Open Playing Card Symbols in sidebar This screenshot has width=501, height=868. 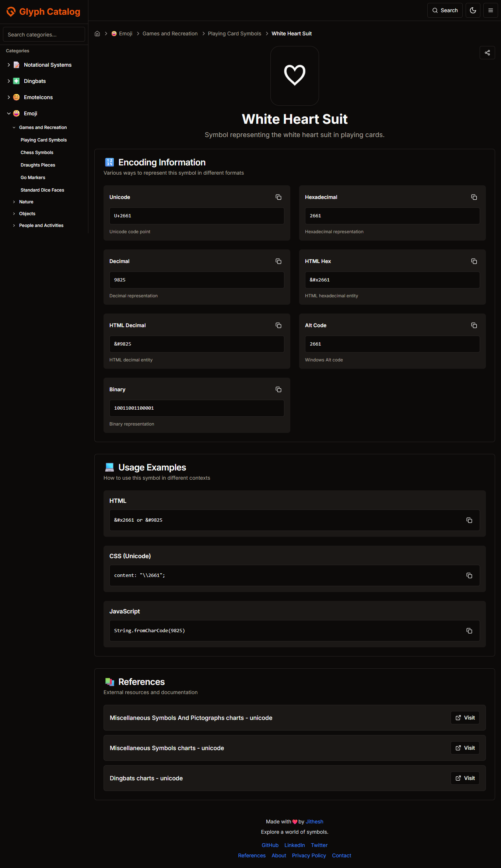click(44, 140)
